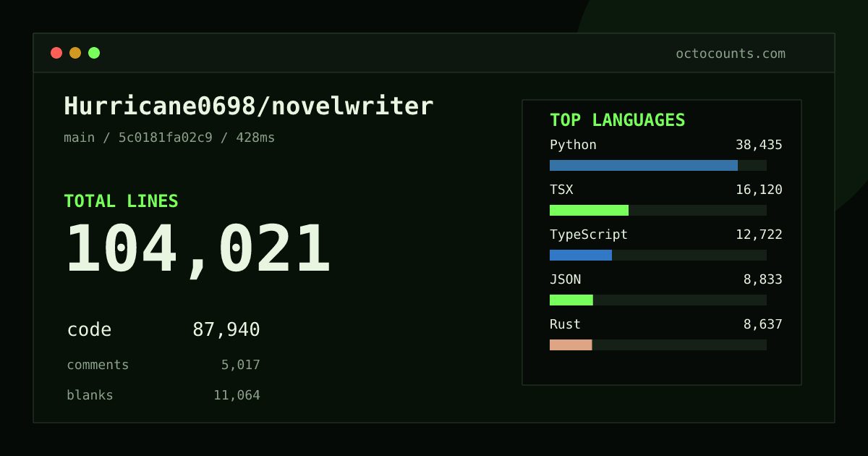Open the octocounts.com link
The width and height of the screenshot is (868, 456).
pyautogui.click(x=731, y=54)
